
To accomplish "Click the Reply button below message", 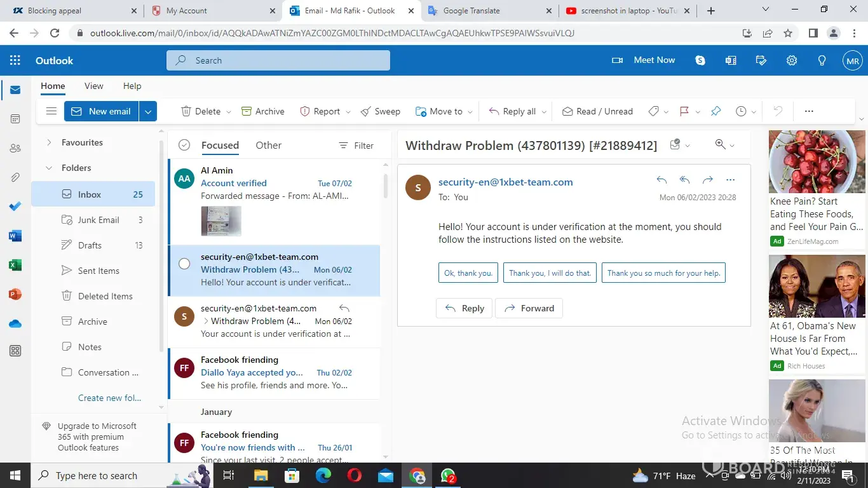I will 465,308.
